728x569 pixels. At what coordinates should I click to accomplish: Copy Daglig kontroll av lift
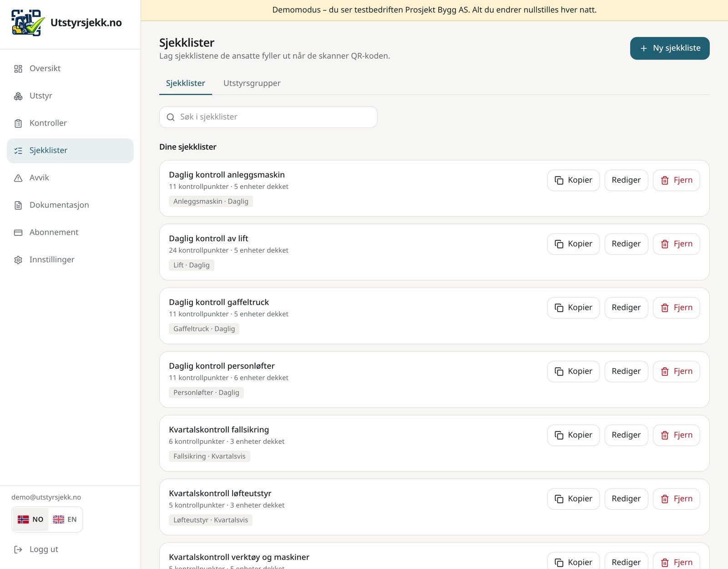(573, 244)
